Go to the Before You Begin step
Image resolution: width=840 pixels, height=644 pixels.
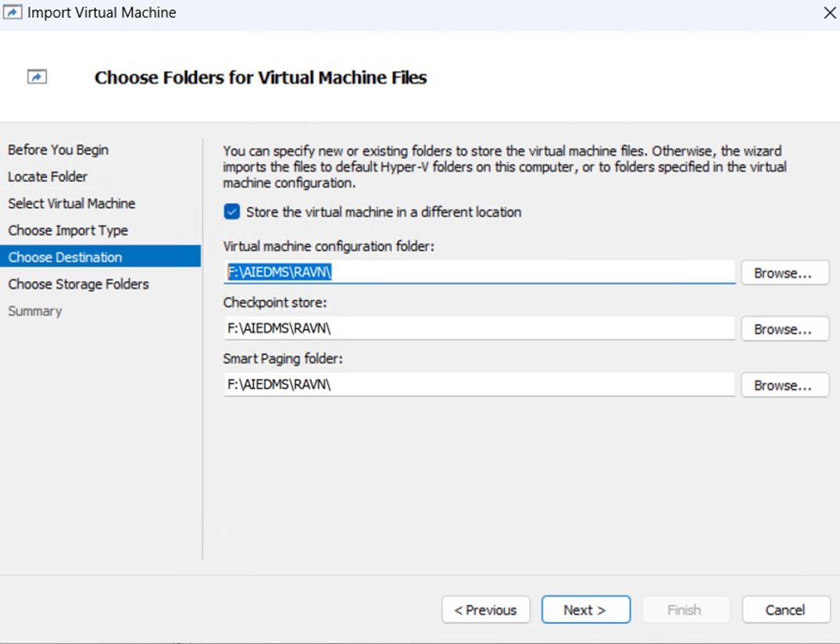point(58,150)
